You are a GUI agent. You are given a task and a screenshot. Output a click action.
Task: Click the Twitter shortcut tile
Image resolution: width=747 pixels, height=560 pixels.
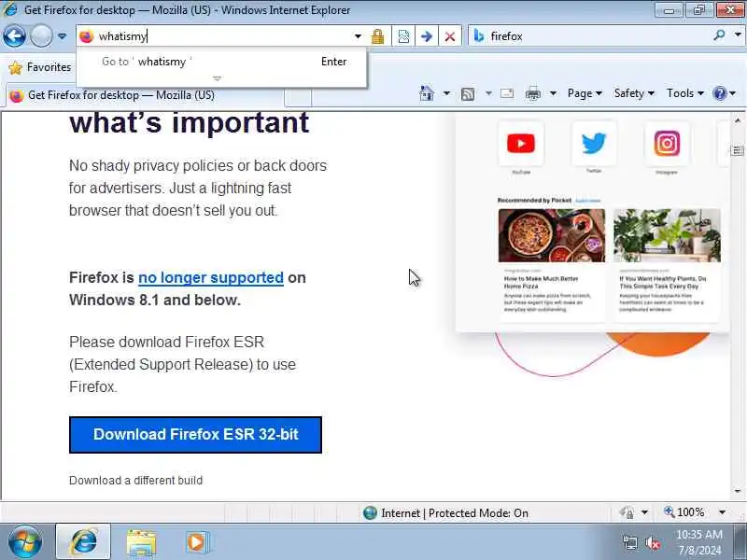click(x=594, y=143)
